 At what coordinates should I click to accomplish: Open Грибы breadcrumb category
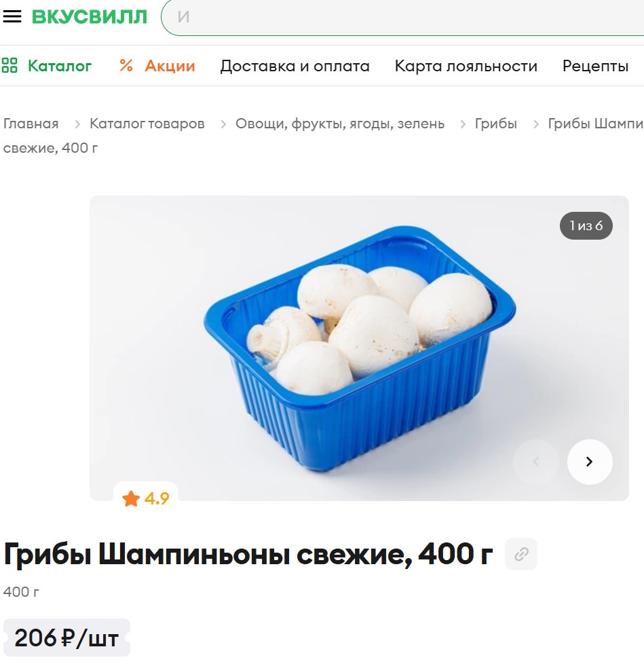pos(496,124)
